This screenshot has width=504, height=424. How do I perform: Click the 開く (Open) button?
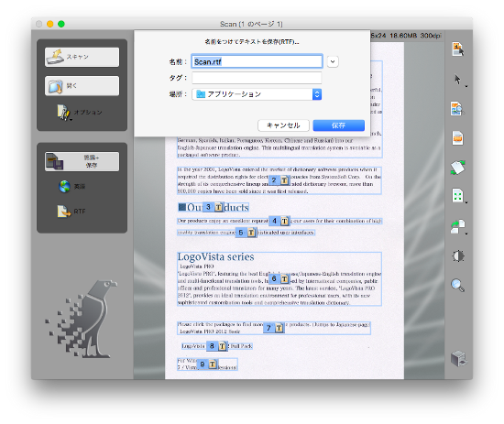[82, 86]
